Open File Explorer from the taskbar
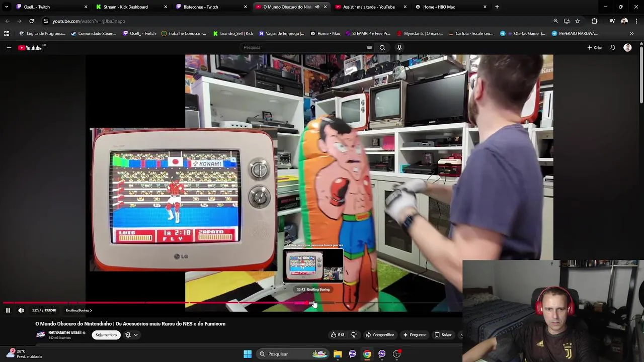 [x=338, y=354]
